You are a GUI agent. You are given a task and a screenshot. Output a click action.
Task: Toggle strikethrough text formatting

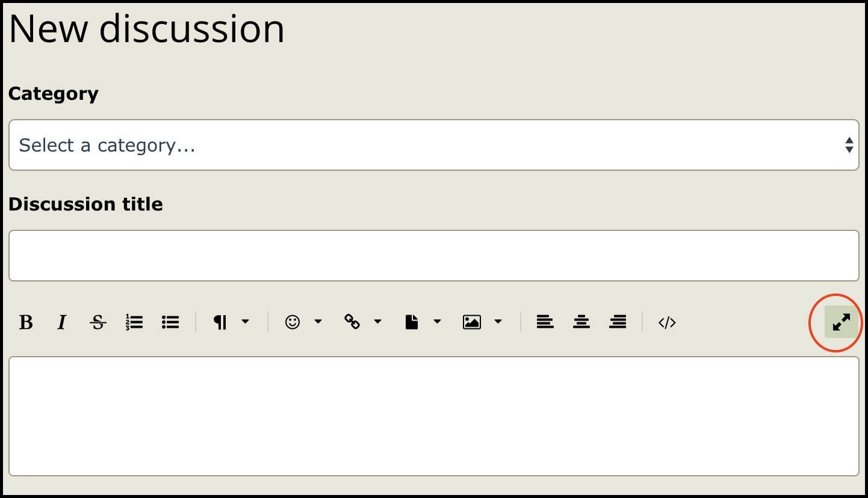(98, 322)
